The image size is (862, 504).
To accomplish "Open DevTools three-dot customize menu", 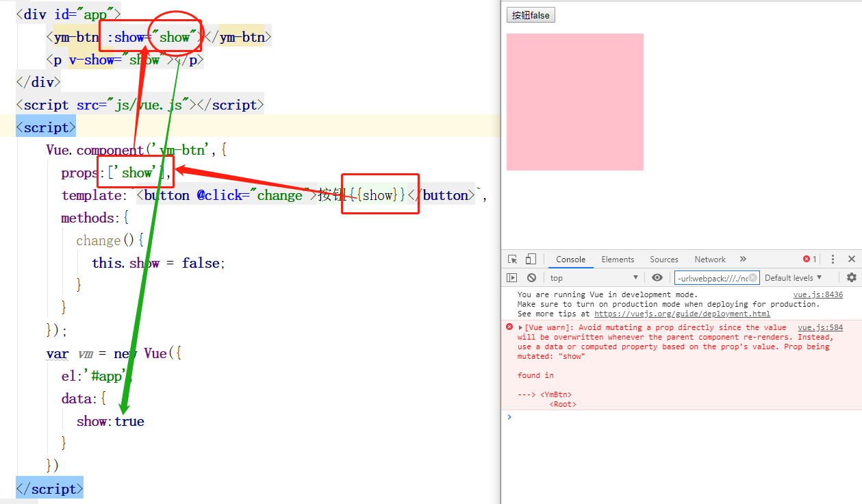I will (833, 260).
